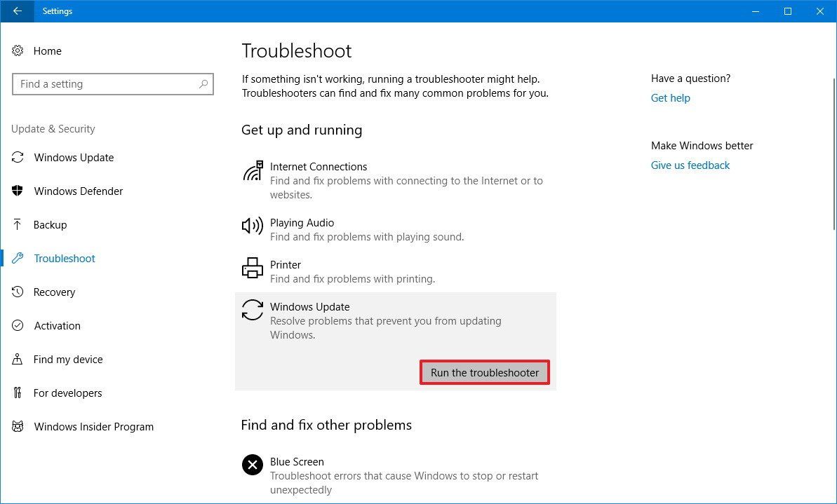
Task: Open the Get help link
Action: tap(670, 97)
